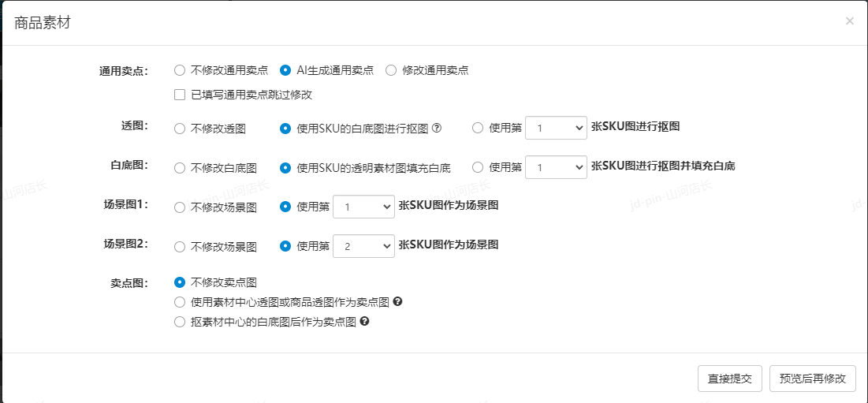Select 抠素材中心的白底图后作为卖点图 radio option
The image size is (868, 403).
pyautogui.click(x=180, y=322)
